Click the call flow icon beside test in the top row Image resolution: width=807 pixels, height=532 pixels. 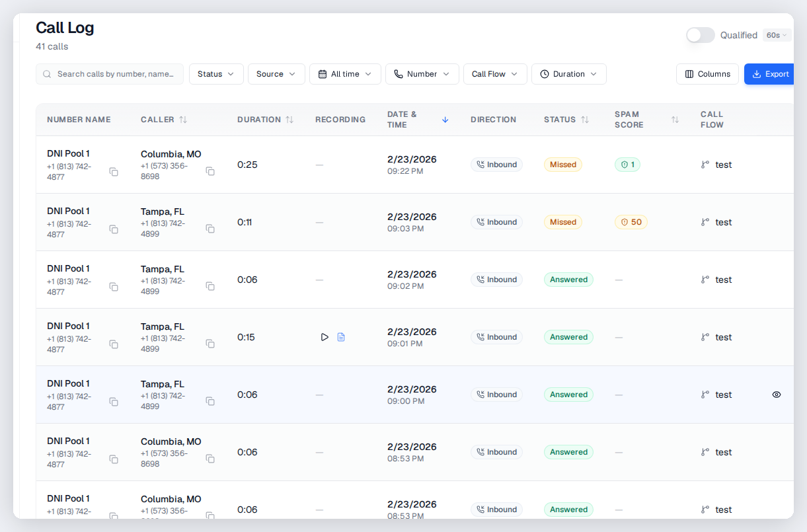point(705,165)
